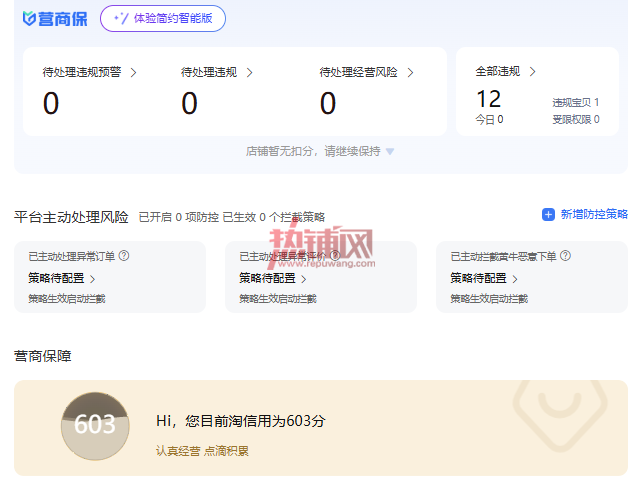Open 待处理违规 via its chevron arrow
This screenshot has width=642, height=488.
pos(249,73)
